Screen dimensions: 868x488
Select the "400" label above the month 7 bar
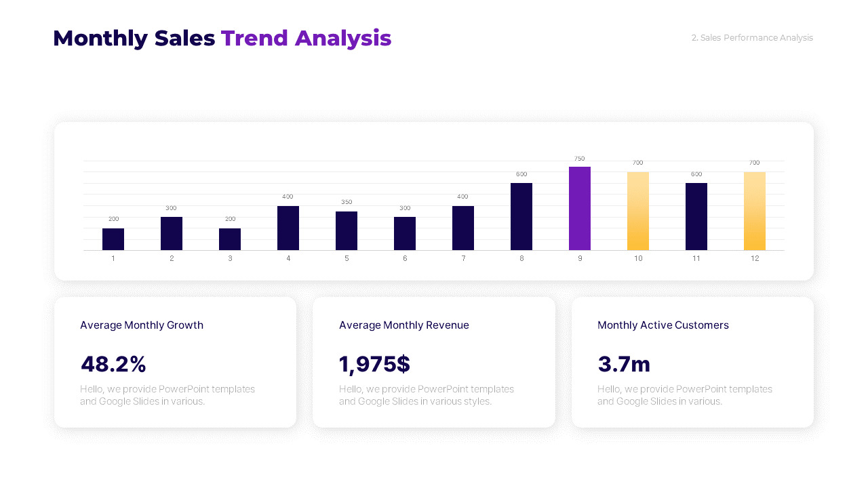click(462, 197)
